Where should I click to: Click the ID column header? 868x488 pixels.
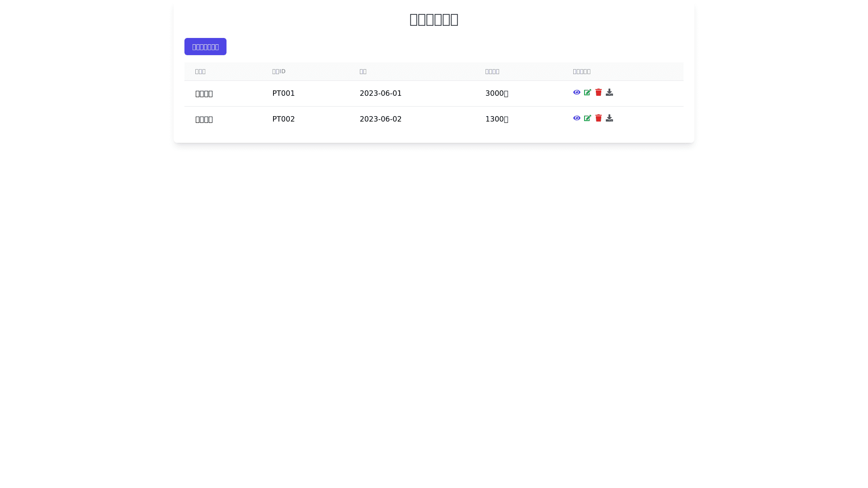pos(278,71)
